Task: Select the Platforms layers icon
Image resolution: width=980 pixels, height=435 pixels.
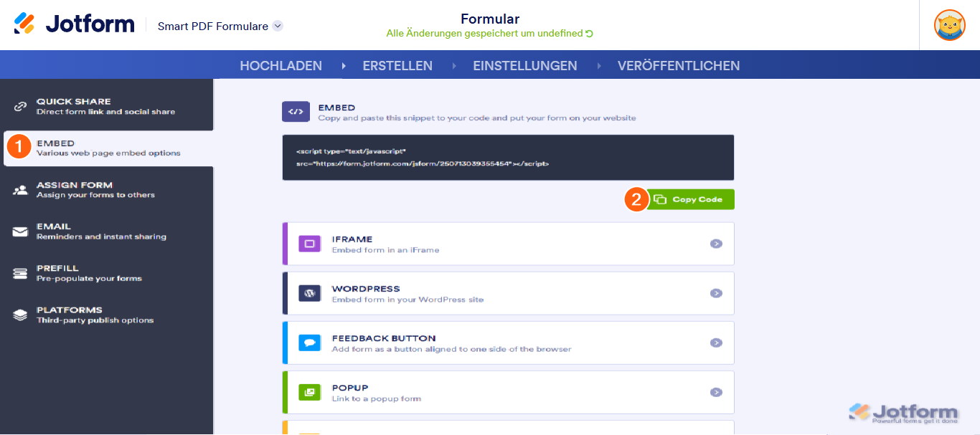Action: tap(21, 315)
